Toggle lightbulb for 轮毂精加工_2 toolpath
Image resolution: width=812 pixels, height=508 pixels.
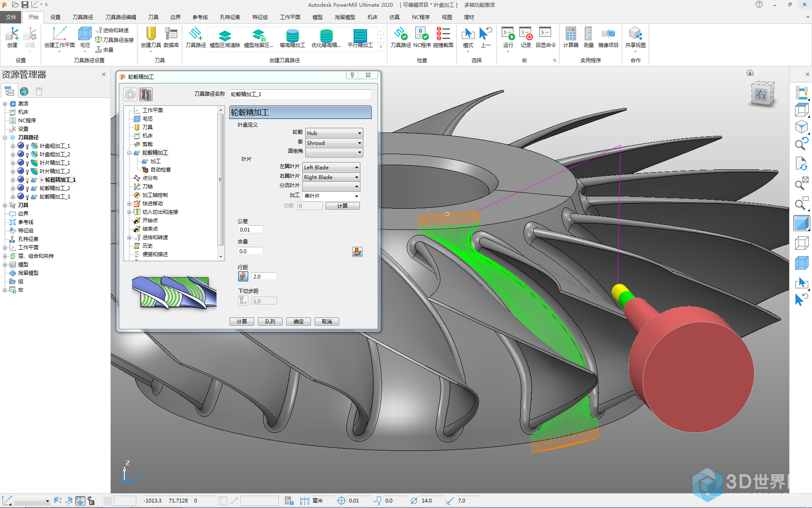[27, 188]
